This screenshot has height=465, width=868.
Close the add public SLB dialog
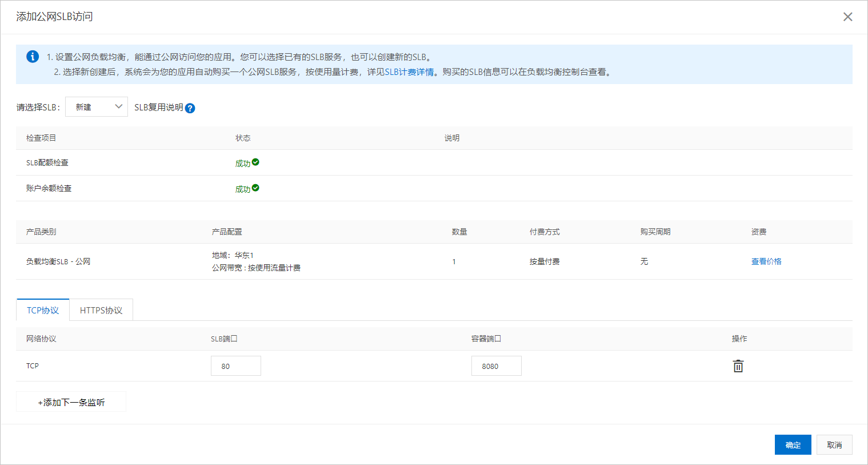pos(848,17)
